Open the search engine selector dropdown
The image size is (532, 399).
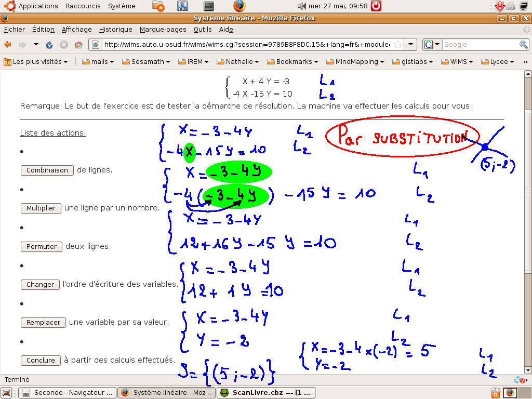coord(432,45)
